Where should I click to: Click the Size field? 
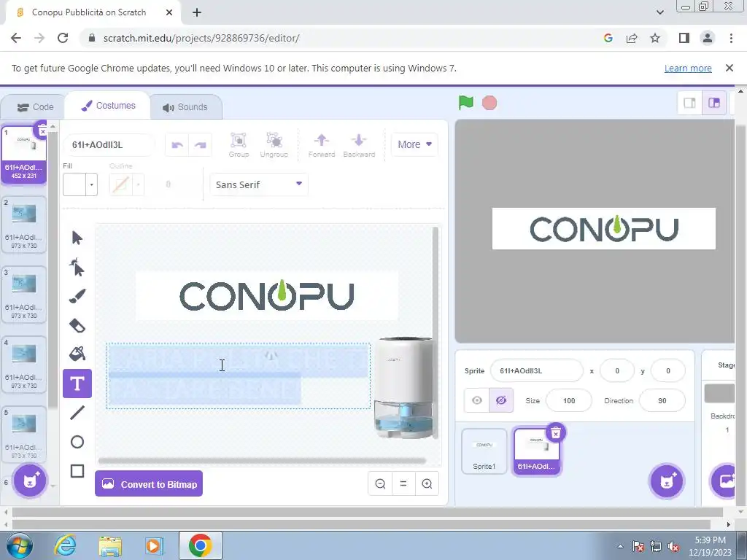[x=569, y=400]
